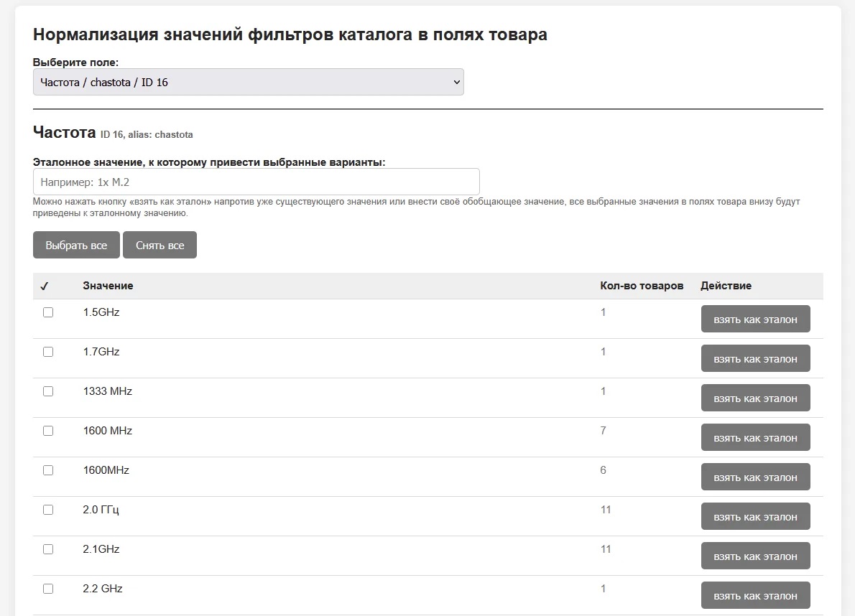Select the 1600MHz checkbox with 6 products
This screenshot has height=616, width=855.
pos(48,470)
